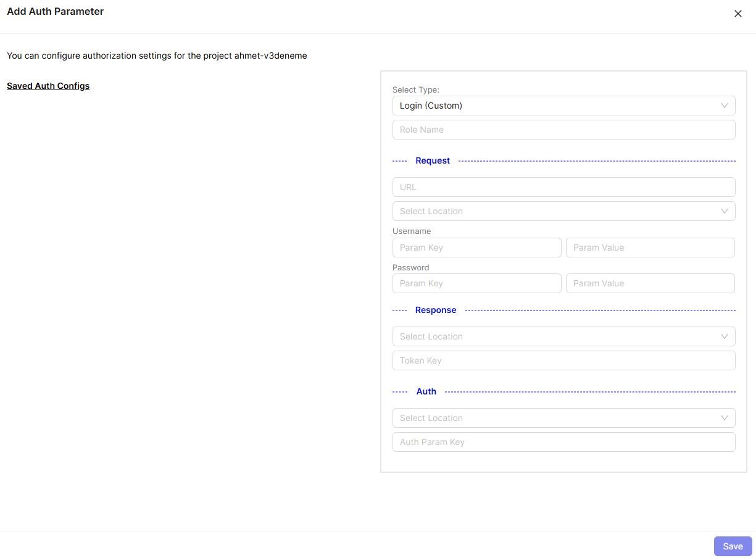The width and height of the screenshot is (756, 558).
Task: Select the Username Param Key field
Action: pos(476,248)
